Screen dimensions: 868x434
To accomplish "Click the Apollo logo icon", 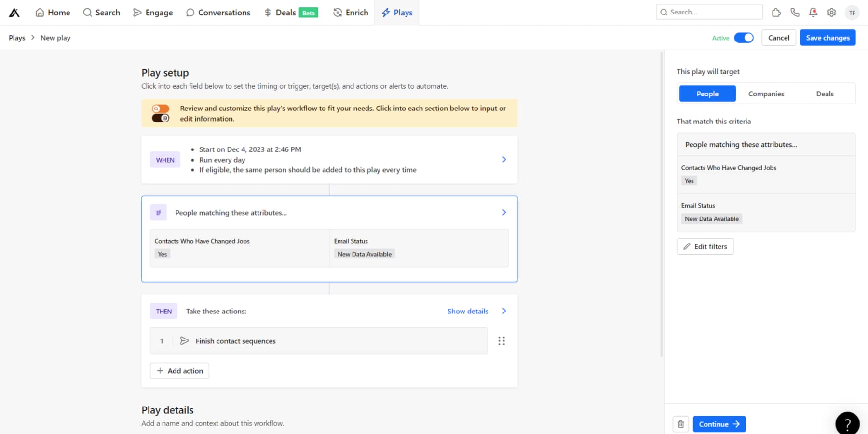I will click(14, 13).
